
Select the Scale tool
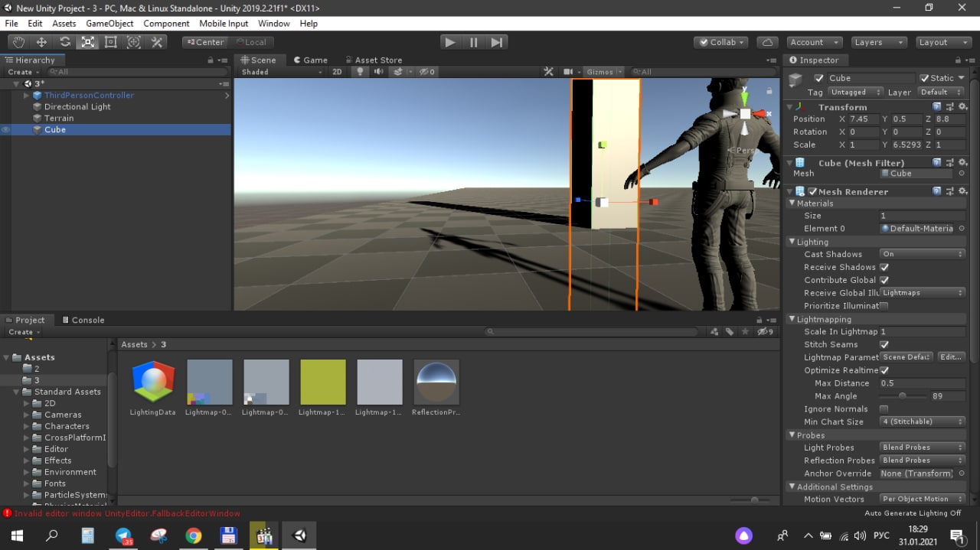[88, 42]
